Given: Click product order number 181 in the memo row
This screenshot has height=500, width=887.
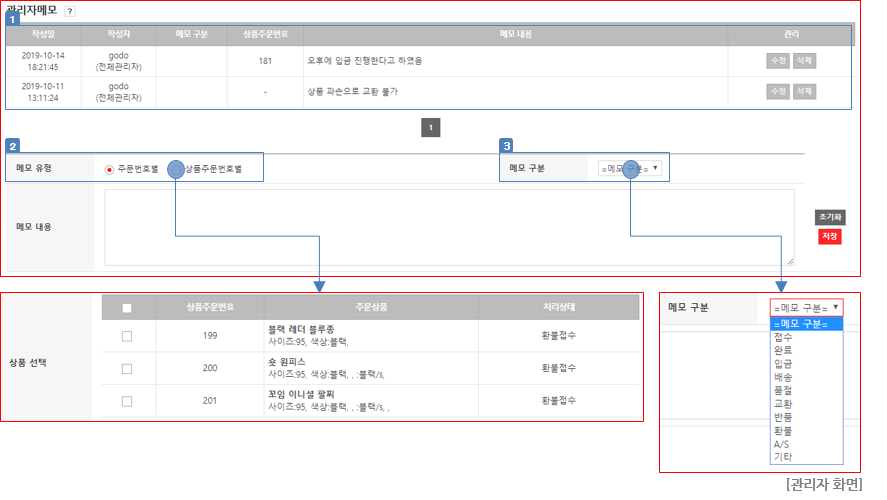Looking at the screenshot, I should click(x=265, y=61).
